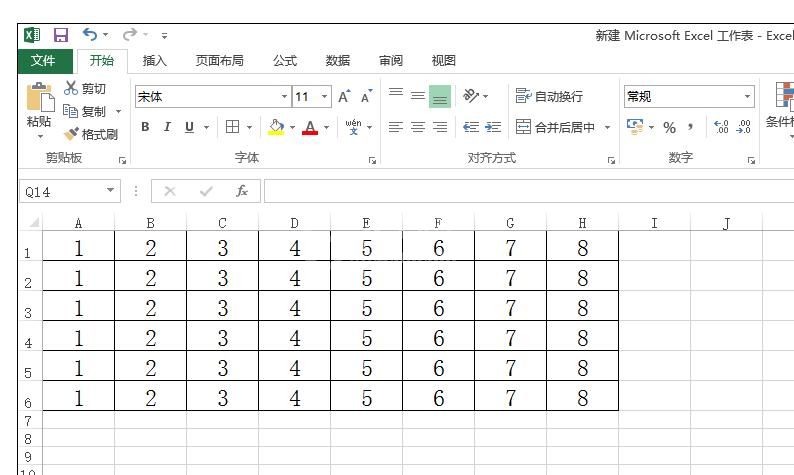The width and height of the screenshot is (794, 475).
Task: Click the 格式刷 format painter
Action: pyautogui.click(x=91, y=134)
